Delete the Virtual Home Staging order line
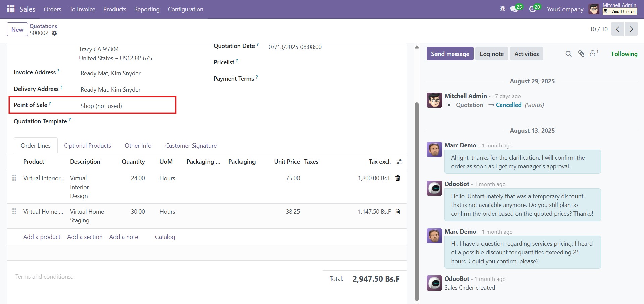Image resolution: width=644 pixels, height=304 pixels. click(x=398, y=212)
